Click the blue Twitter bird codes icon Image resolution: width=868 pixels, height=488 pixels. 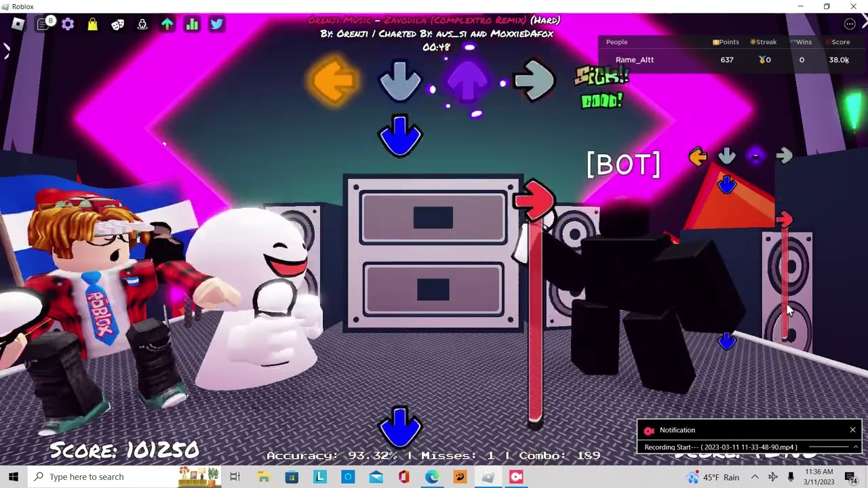coord(216,24)
